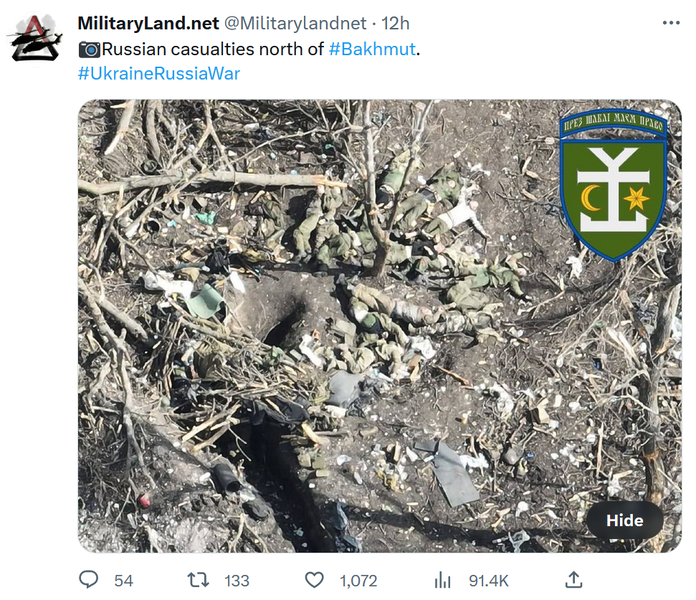Open the 12h tweet timestamp

coord(395,23)
